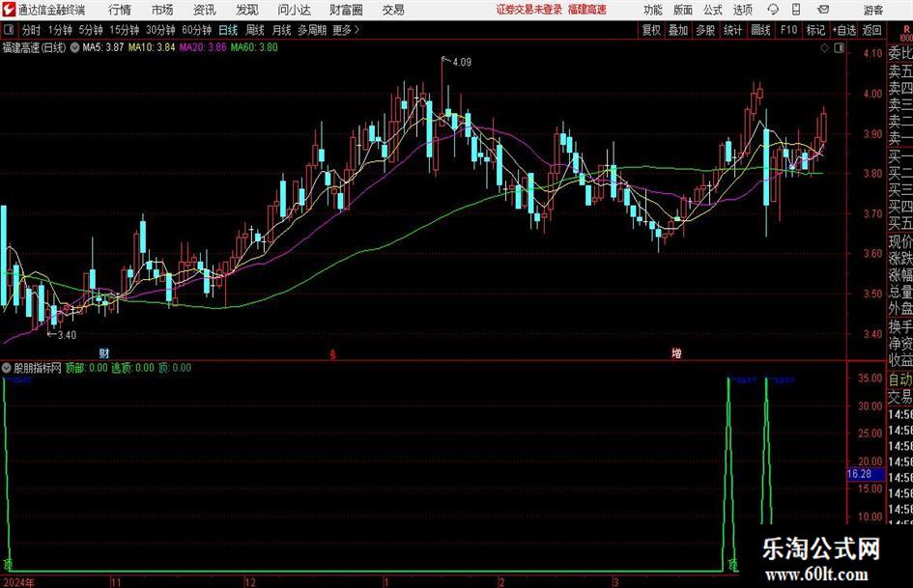The image size is (913, 588).
Task: Open the 行情 menu
Action: [120, 10]
